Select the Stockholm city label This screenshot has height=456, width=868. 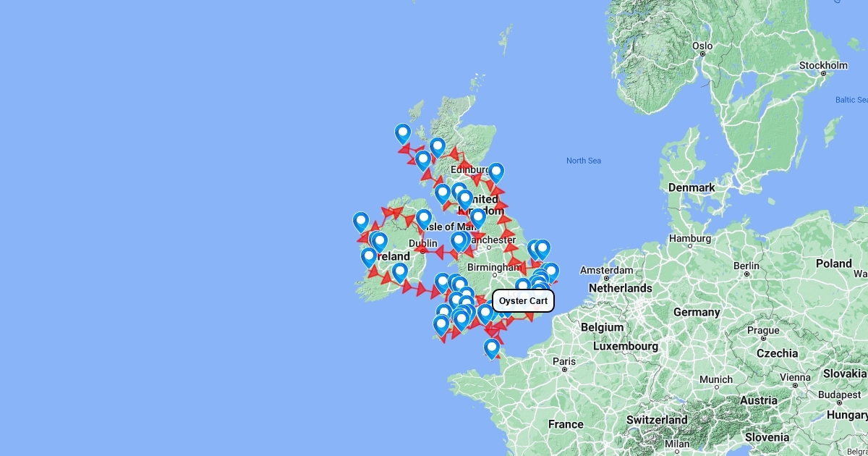click(822, 65)
